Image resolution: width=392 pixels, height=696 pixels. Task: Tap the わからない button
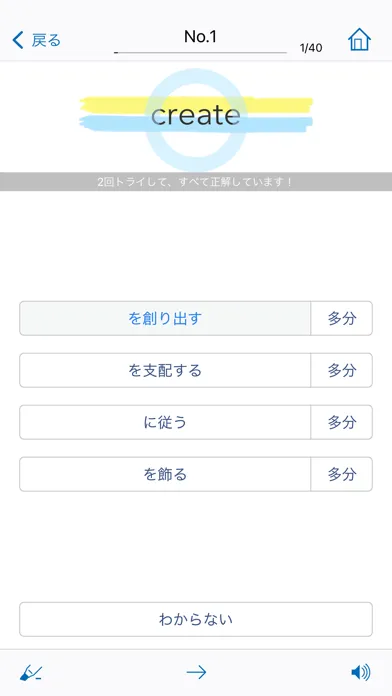click(196, 619)
